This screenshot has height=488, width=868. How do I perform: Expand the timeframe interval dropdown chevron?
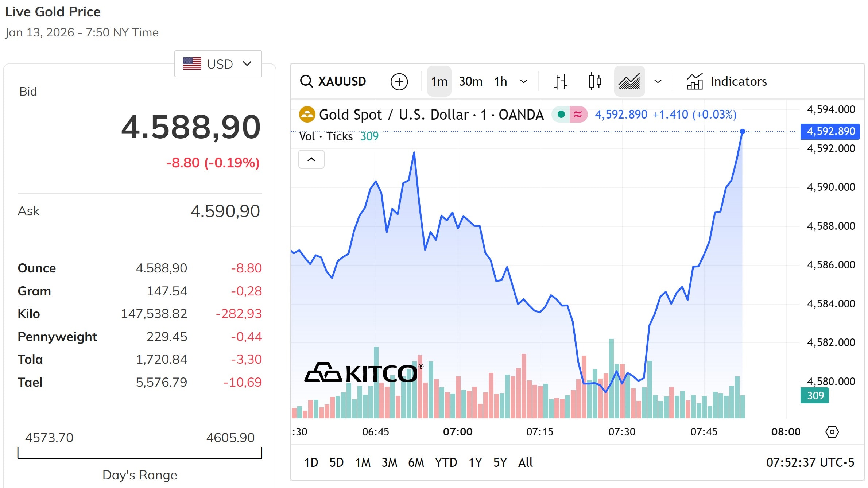coord(524,81)
